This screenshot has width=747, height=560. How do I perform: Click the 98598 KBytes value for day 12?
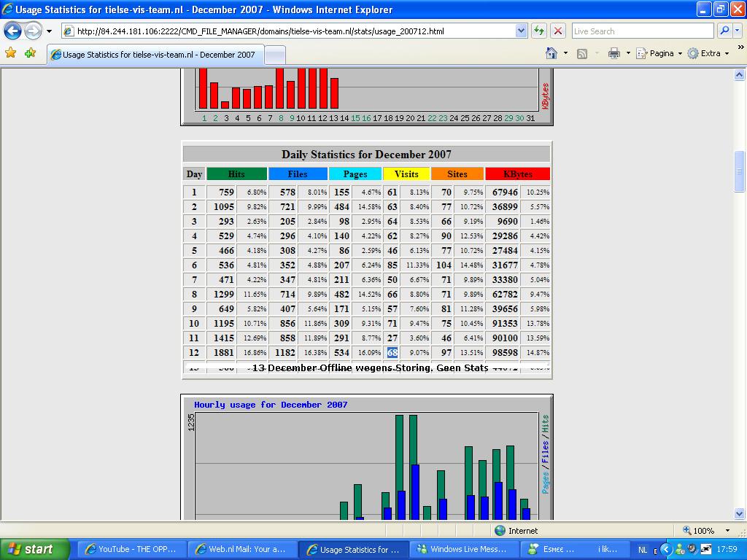click(505, 353)
